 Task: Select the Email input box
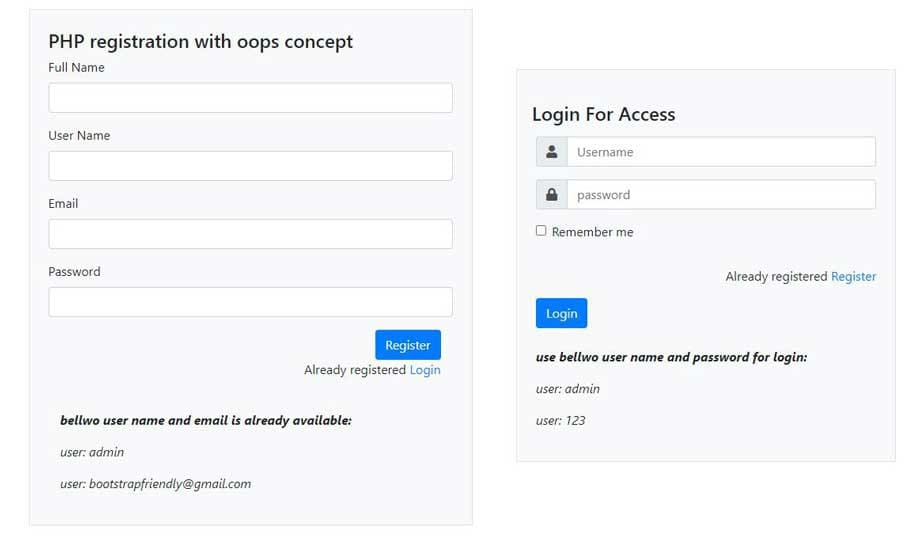[x=250, y=234]
